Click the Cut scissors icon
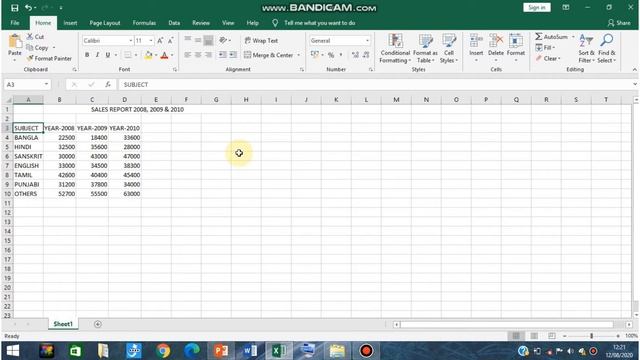Screen dimensions: 640x360 pyautogui.click(x=30, y=37)
